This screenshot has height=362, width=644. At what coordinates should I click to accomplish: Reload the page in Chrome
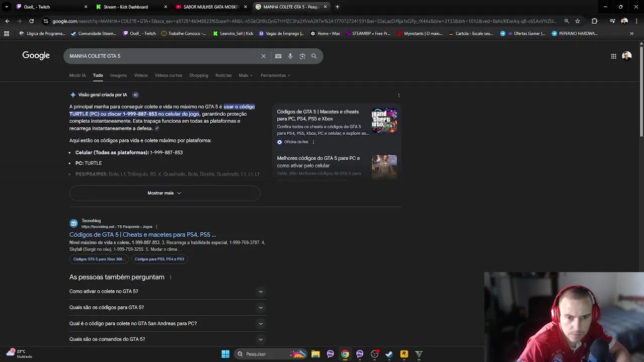[31, 21]
